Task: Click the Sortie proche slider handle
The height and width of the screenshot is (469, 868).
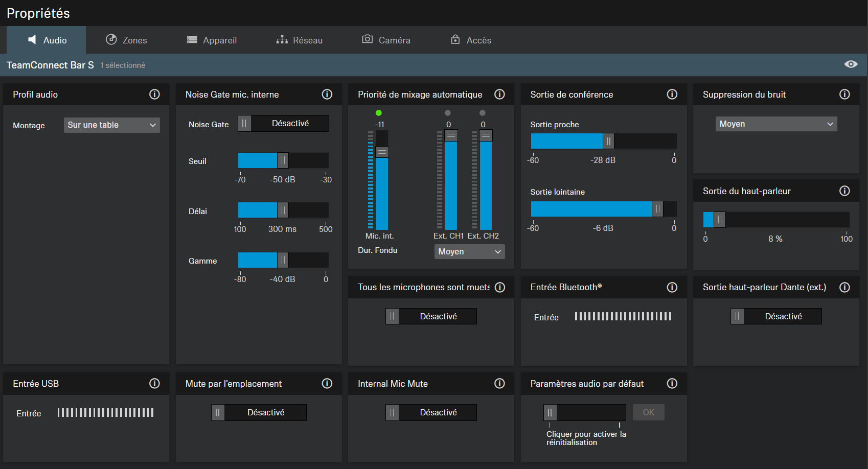Action: 608,141
